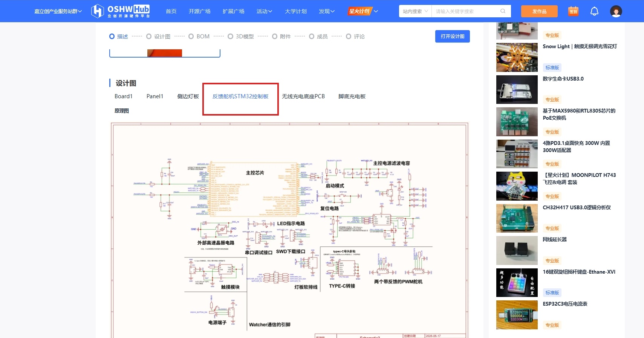
Task: Open CH32H417 USB3.0逻辑分析仪 link
Action: (x=577, y=207)
